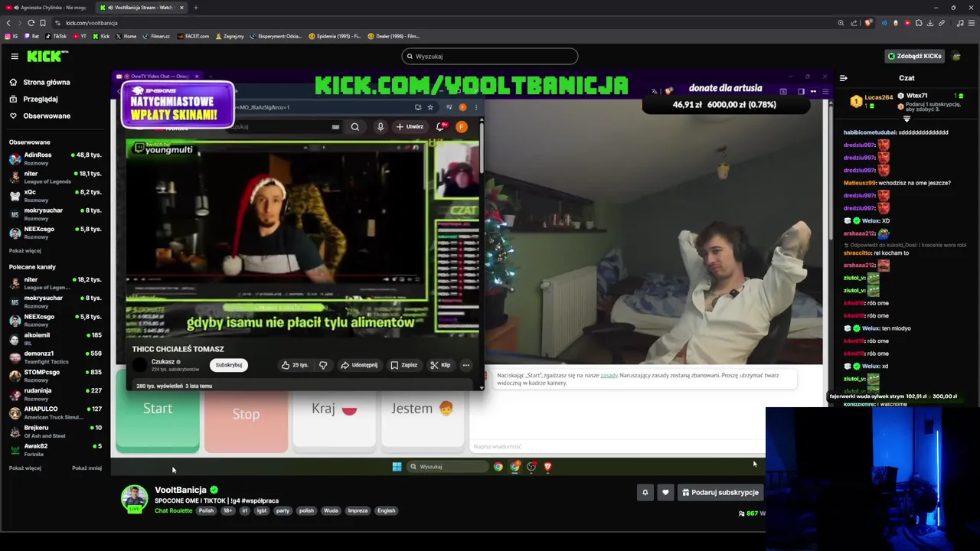Select VooltBanicja Stream tab
This screenshot has width=980, height=551.
142,8
